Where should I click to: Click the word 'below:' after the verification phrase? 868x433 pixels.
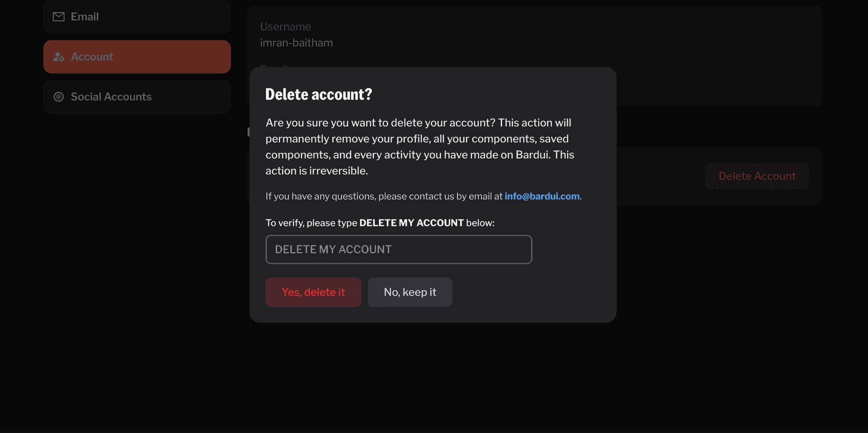[x=480, y=223]
